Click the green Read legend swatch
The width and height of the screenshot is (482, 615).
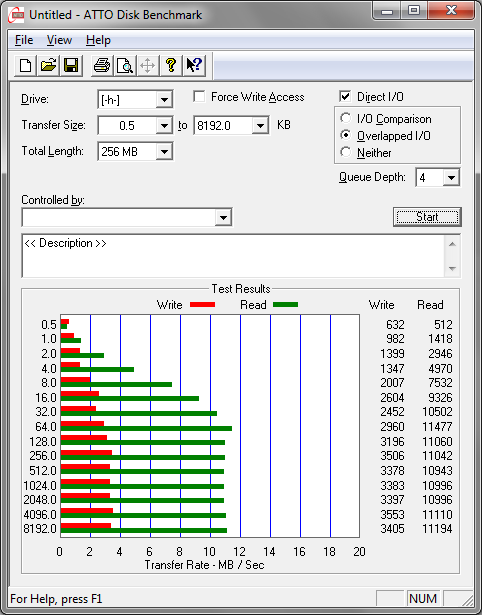tap(286, 304)
